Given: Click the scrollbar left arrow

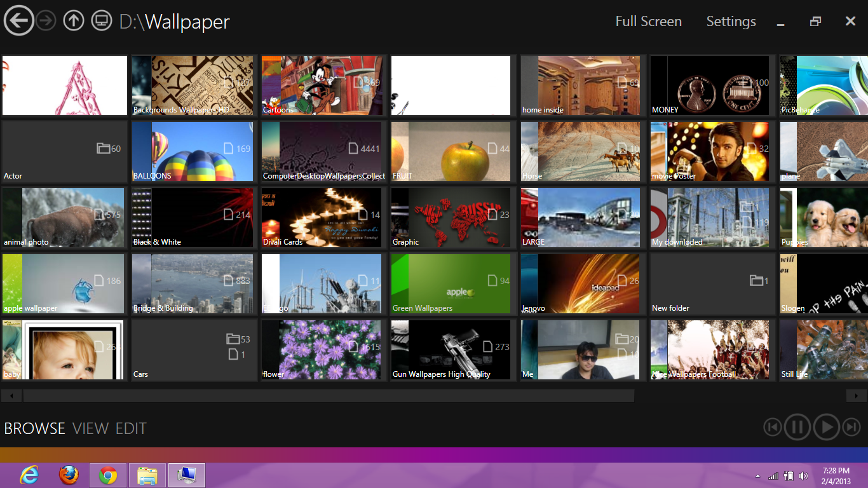Looking at the screenshot, I should (x=11, y=396).
